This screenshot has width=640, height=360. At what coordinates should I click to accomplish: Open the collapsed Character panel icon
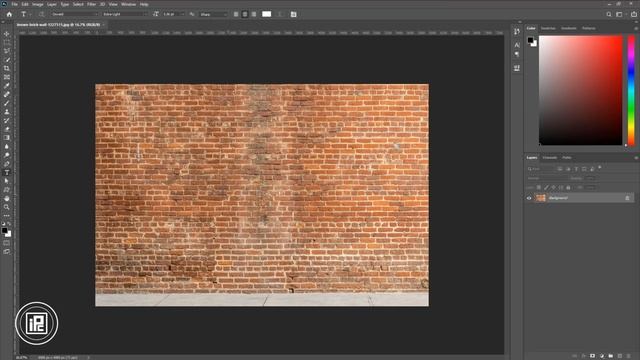click(517, 45)
